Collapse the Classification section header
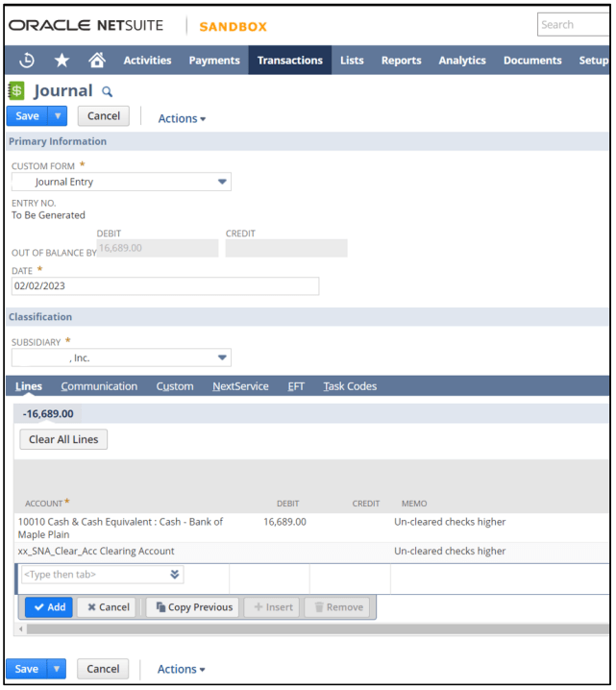 308,317
